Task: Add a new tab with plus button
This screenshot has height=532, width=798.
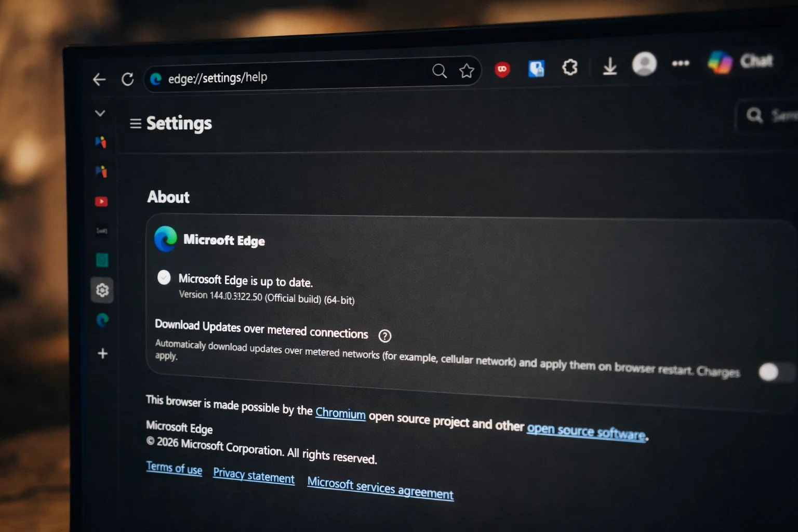Action: point(103,354)
